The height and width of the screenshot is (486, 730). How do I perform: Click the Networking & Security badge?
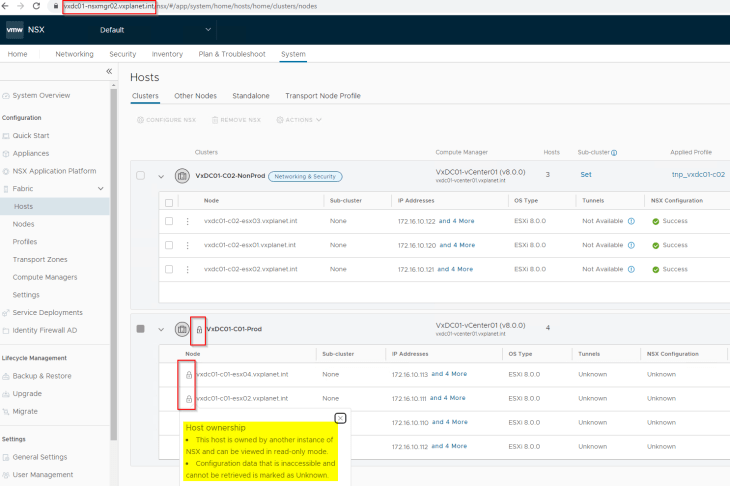click(305, 176)
